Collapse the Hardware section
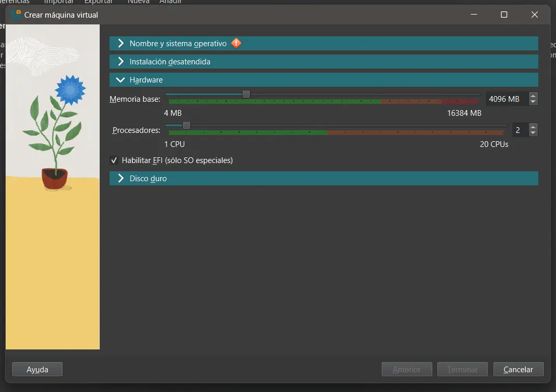This screenshot has height=392, width=556. tap(146, 80)
